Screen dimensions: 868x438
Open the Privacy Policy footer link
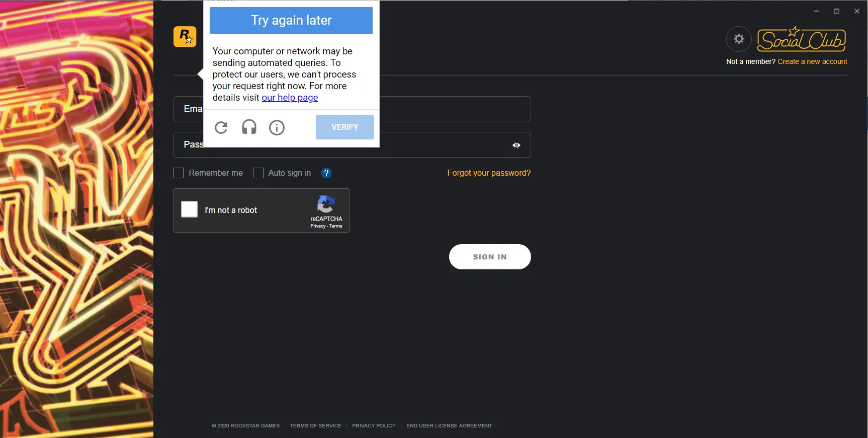(374, 426)
